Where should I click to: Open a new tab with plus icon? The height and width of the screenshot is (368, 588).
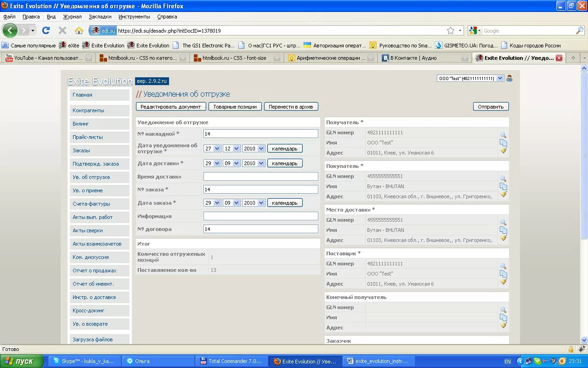(x=573, y=58)
